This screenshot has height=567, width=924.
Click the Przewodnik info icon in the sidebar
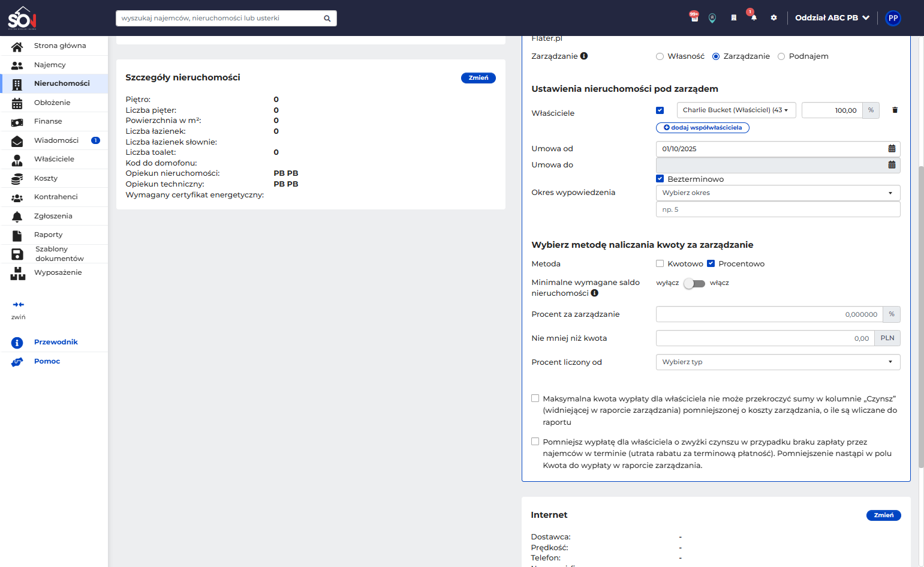click(17, 343)
